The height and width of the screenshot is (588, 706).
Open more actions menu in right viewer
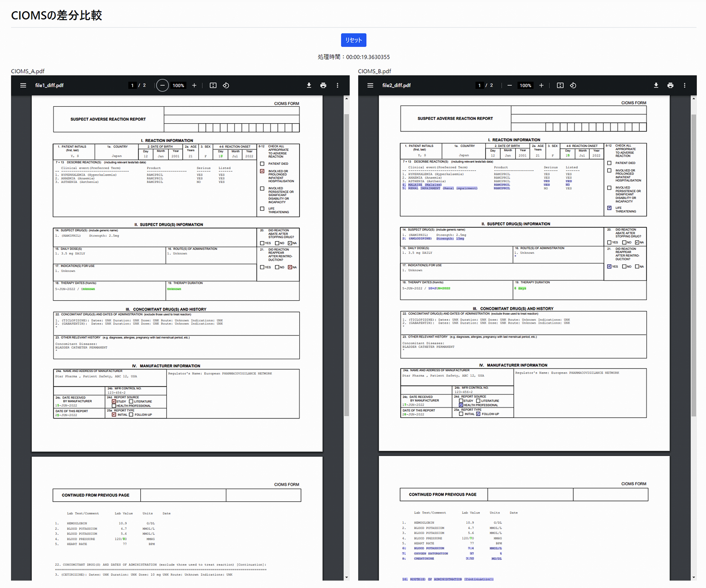click(685, 85)
